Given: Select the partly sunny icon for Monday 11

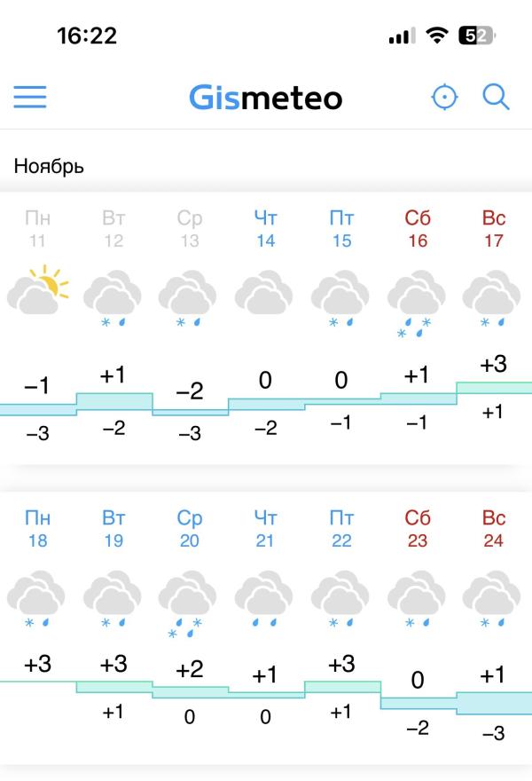Looking at the screenshot, I should coord(37,290).
